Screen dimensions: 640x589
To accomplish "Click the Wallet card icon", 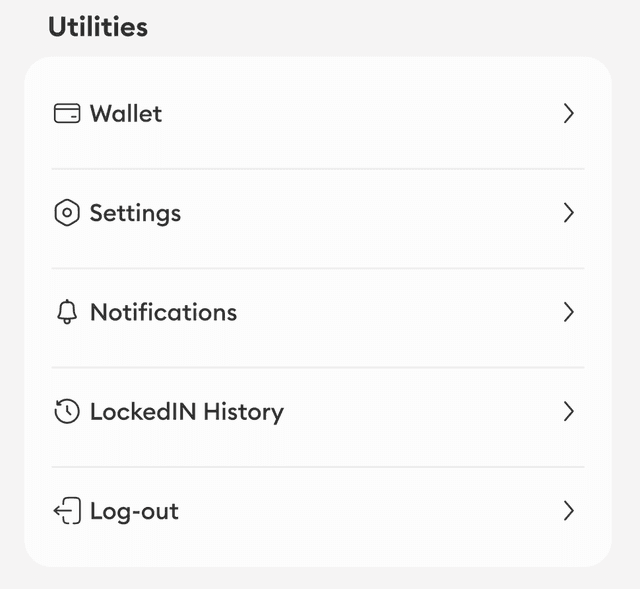I will pyautogui.click(x=66, y=114).
